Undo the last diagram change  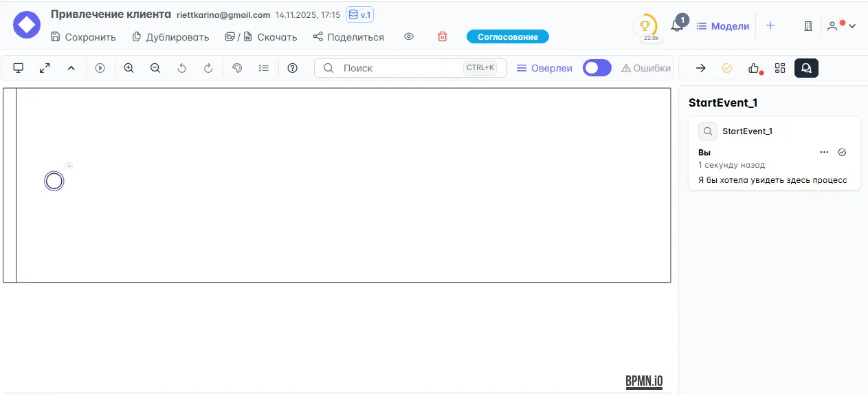181,68
